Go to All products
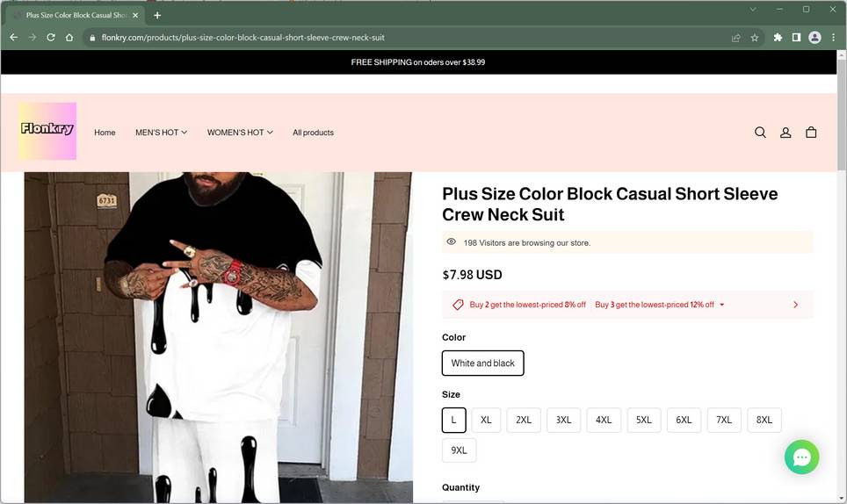The height and width of the screenshot is (504, 847). (x=314, y=133)
